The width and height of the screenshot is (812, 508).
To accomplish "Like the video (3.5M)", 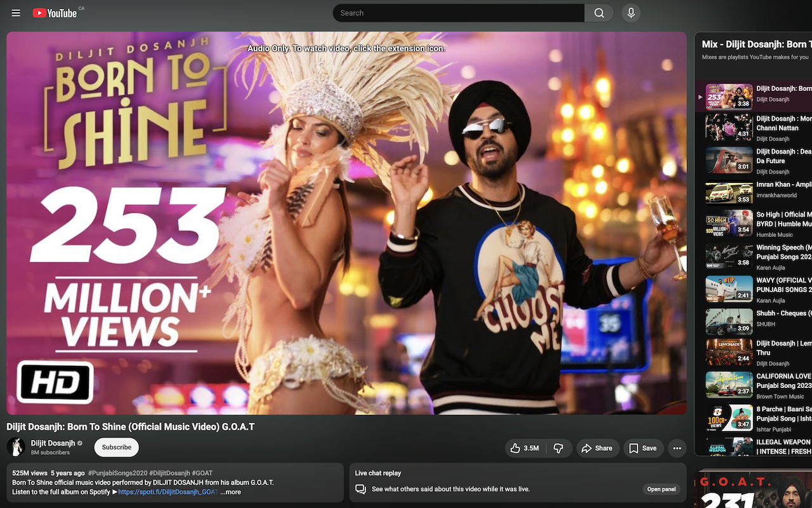I will (525, 448).
